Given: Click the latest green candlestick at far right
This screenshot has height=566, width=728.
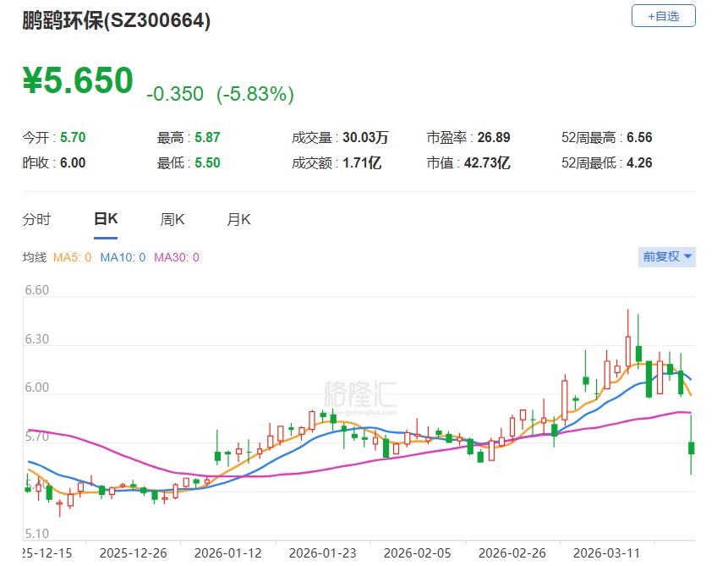Looking at the screenshot, I should point(691,448).
